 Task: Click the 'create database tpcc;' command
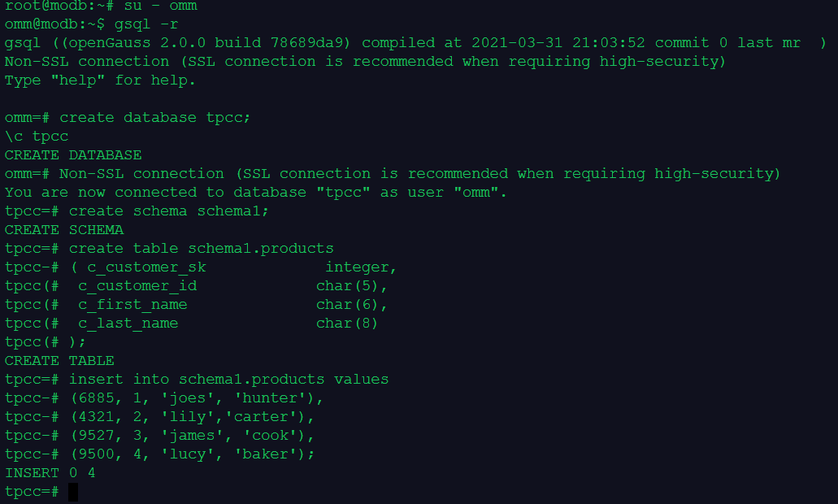click(155, 118)
